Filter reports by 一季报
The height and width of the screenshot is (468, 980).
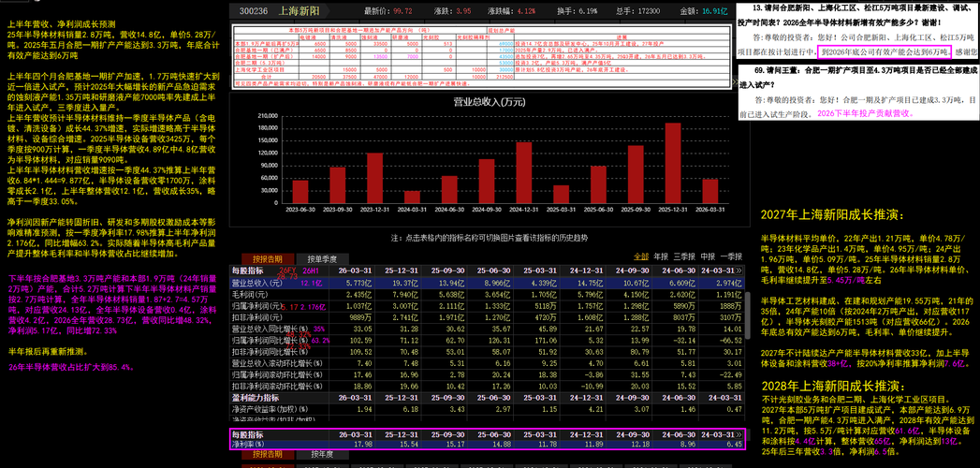pos(731,256)
